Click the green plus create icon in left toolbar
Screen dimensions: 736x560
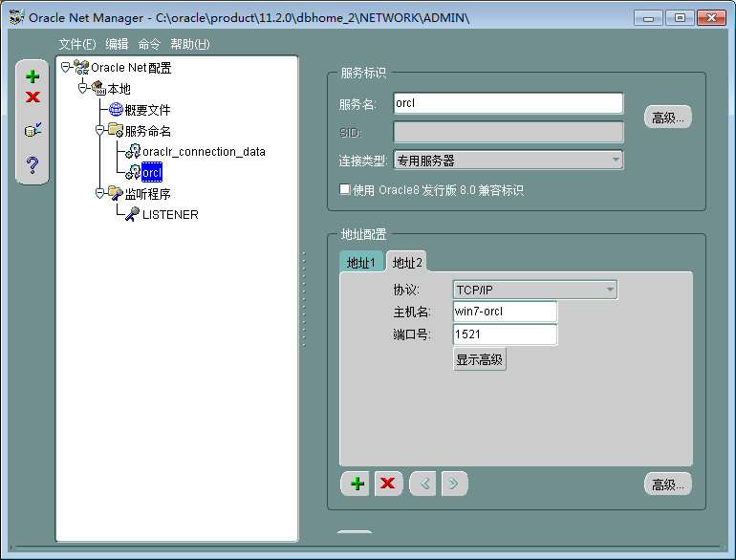[32, 76]
